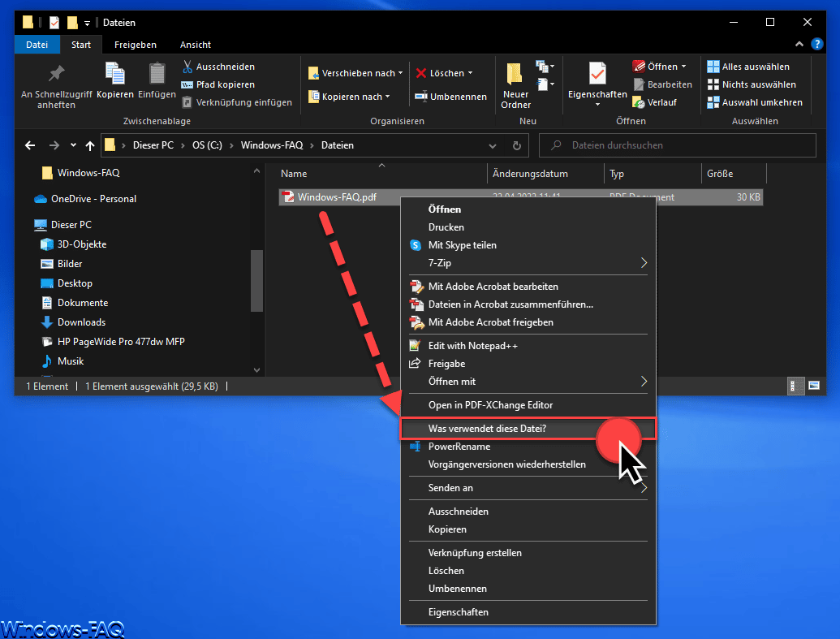Screen dimensions: 840x639
Task: Expand the Senden an submenu
Action: coord(528,488)
